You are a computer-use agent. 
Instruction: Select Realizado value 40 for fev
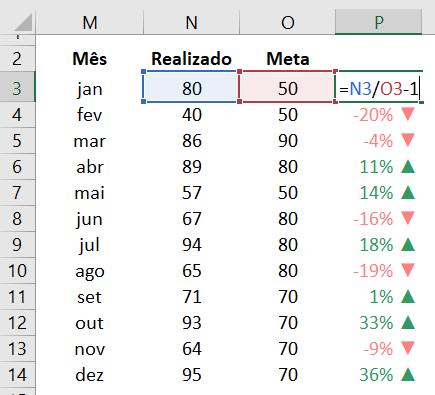pyautogui.click(x=191, y=115)
